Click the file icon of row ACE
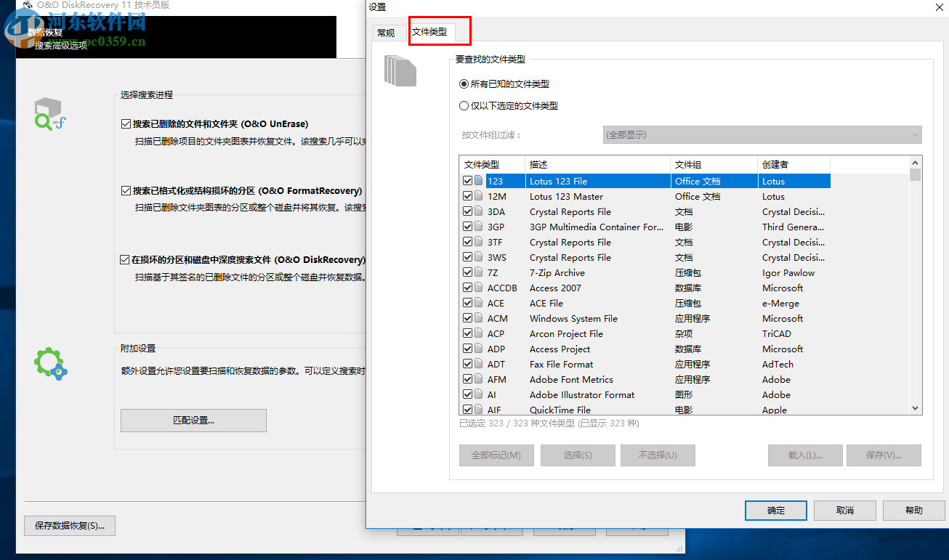Screen dimensions: 949x560 479,303
